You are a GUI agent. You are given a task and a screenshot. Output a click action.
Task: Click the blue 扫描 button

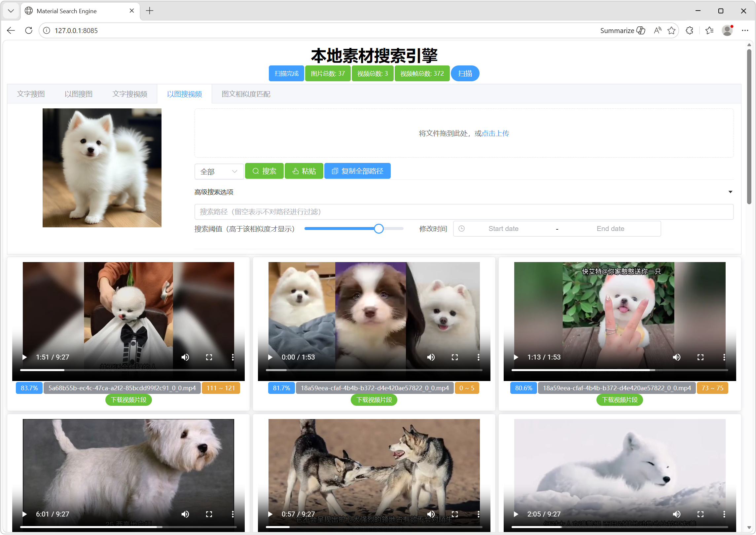465,74
